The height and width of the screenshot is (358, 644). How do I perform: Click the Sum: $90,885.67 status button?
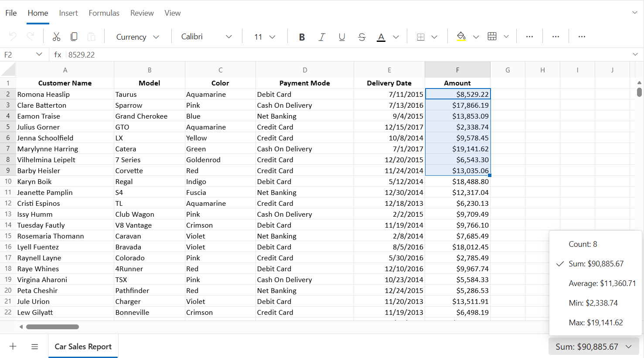coord(593,347)
